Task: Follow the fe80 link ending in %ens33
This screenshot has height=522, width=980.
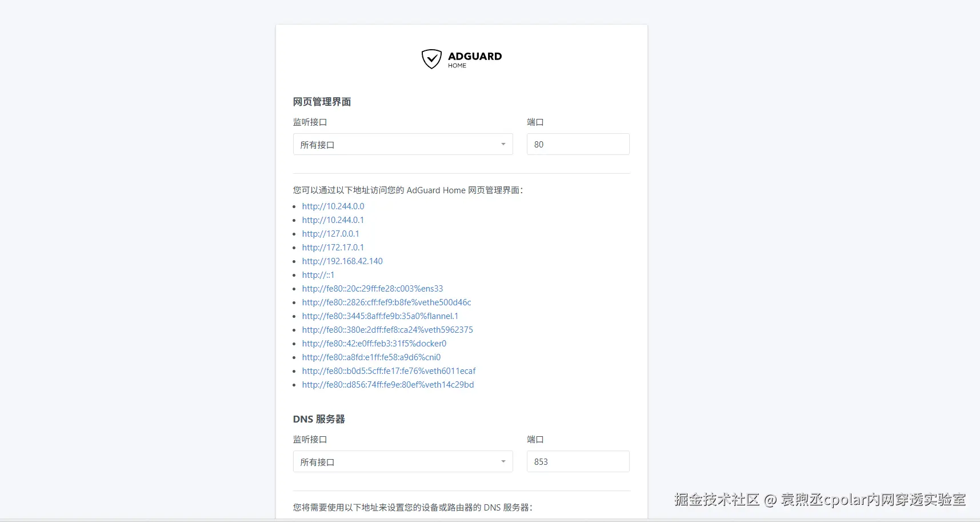Action: (x=373, y=289)
